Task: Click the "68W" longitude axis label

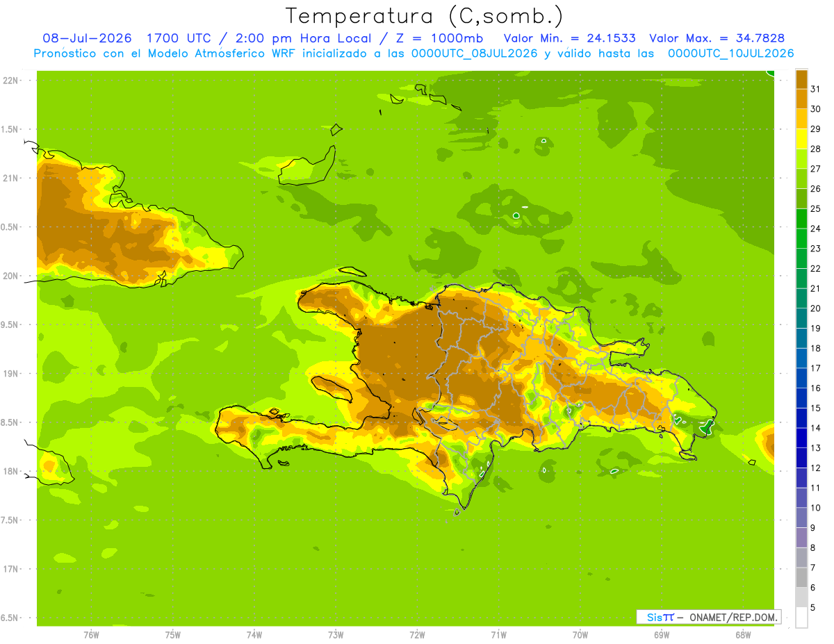Action: click(743, 635)
